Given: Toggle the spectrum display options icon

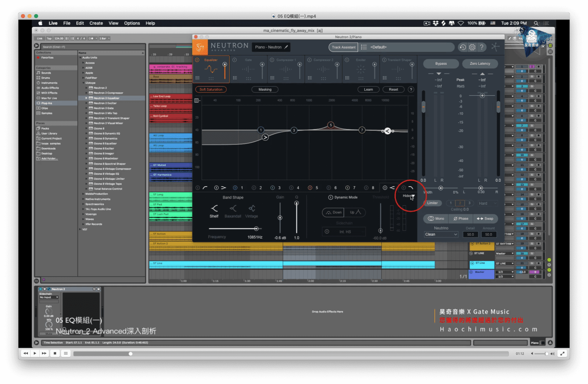Looking at the screenshot, I should click(x=197, y=100).
